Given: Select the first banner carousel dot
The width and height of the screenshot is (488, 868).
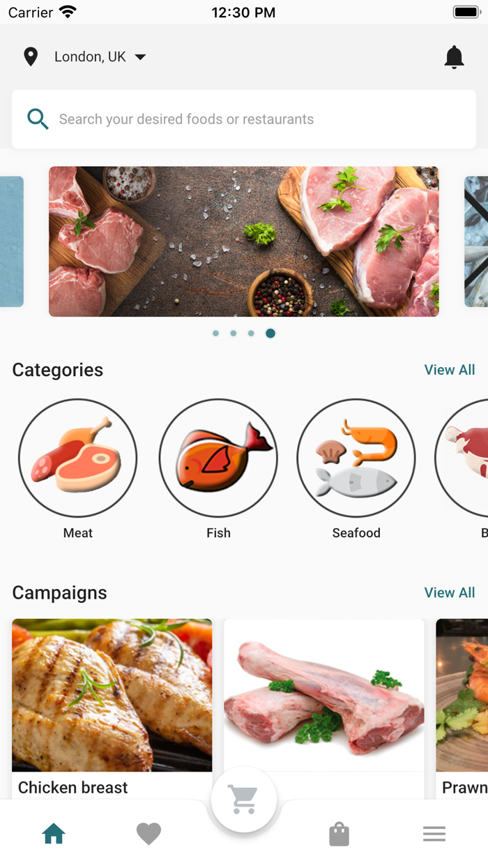Looking at the screenshot, I should coord(215,334).
